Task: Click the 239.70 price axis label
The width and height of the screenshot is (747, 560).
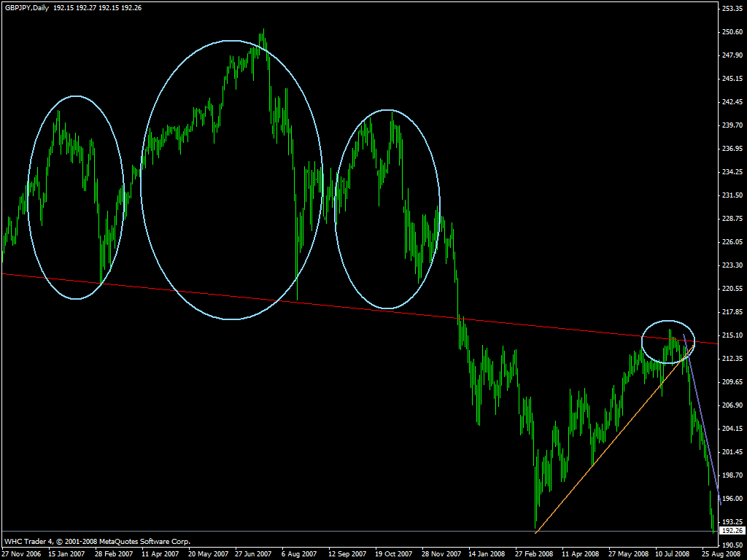Action: [x=732, y=125]
